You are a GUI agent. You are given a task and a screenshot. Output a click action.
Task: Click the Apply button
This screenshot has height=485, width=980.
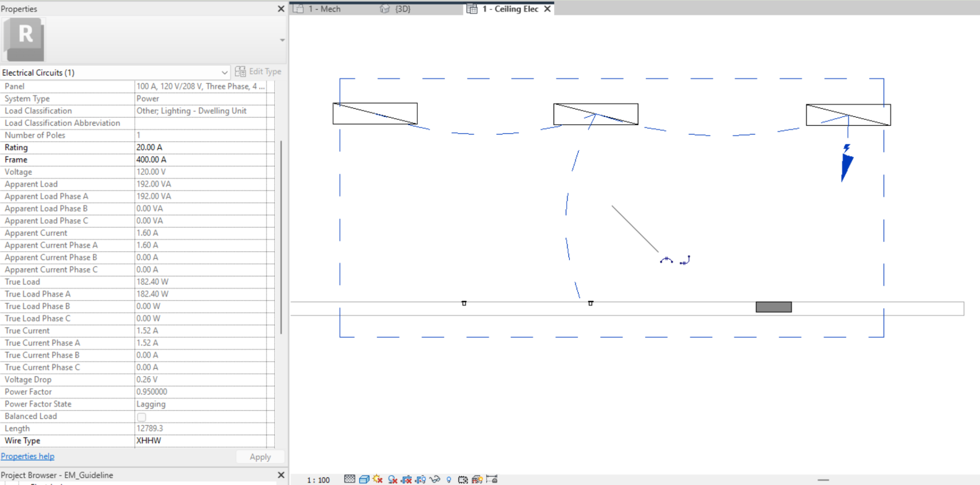(x=260, y=457)
